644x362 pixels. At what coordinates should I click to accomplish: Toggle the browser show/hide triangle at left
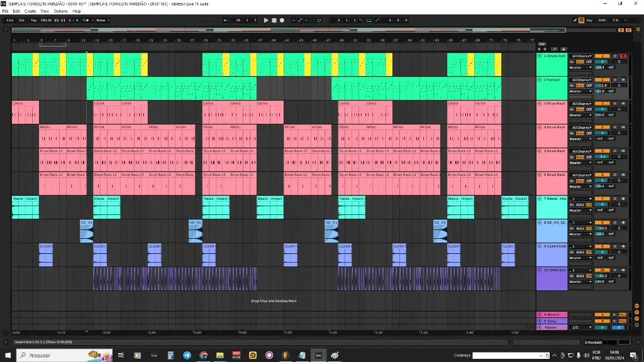coord(5,30)
